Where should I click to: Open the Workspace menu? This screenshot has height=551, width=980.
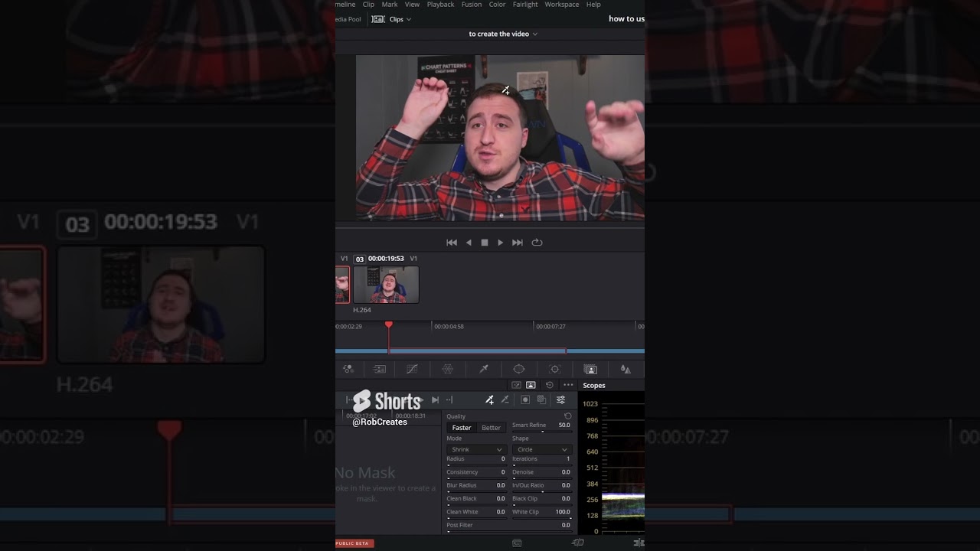[562, 5]
